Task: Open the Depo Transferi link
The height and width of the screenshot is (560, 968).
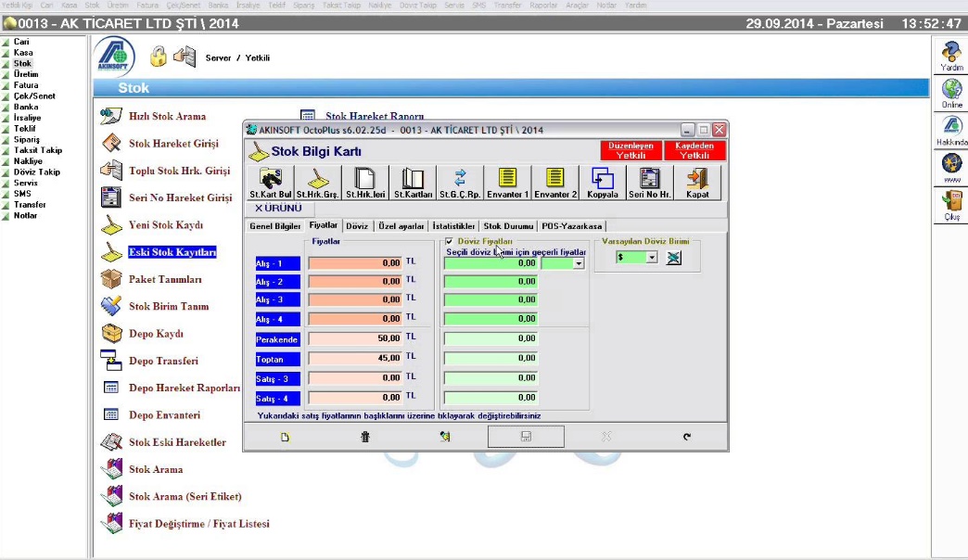Action: 163,361
